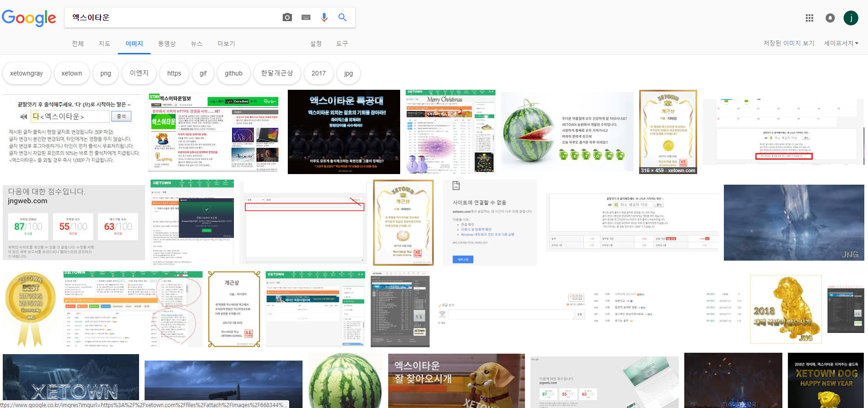Viewport: 868px width, 408px height.
Task: Filter by the xetowngray chip
Action: click(x=26, y=73)
